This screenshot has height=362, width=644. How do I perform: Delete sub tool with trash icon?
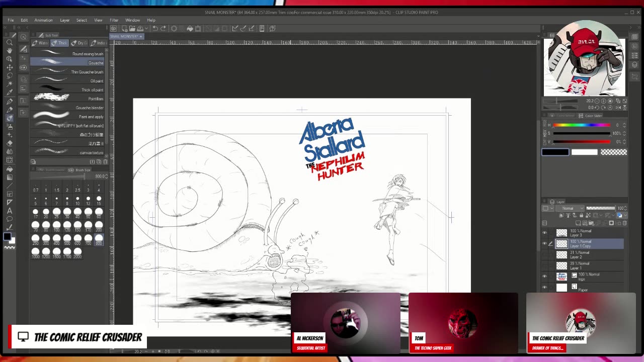pyautogui.click(x=105, y=162)
